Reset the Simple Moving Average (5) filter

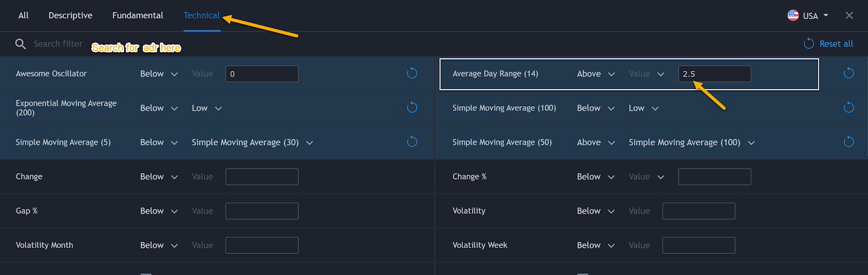(x=412, y=142)
